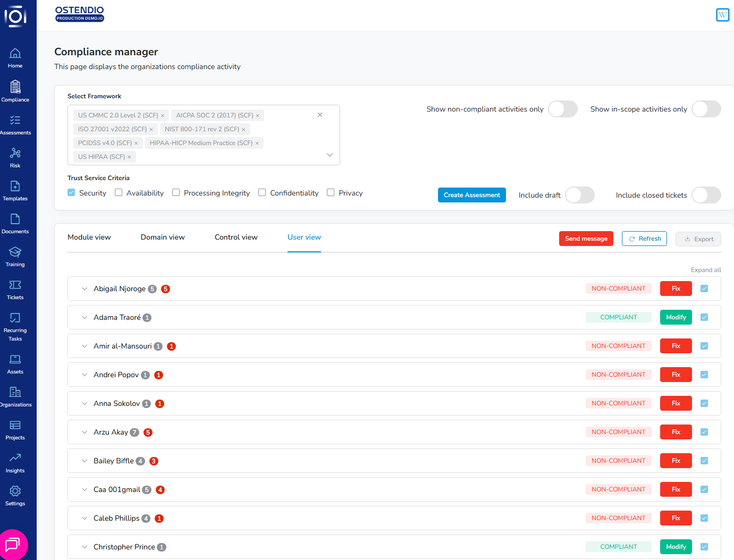Open the Insights chart icon
Viewport: 734px width, 560px height.
[15, 458]
